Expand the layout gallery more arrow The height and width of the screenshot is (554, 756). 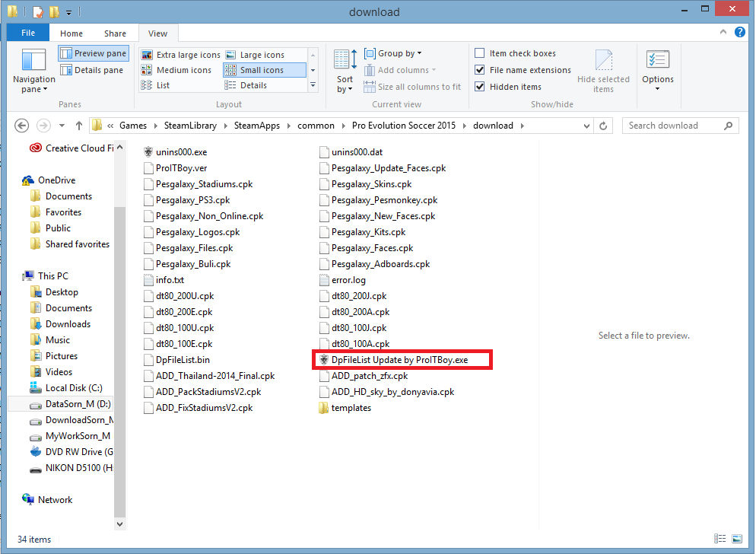pyautogui.click(x=313, y=85)
